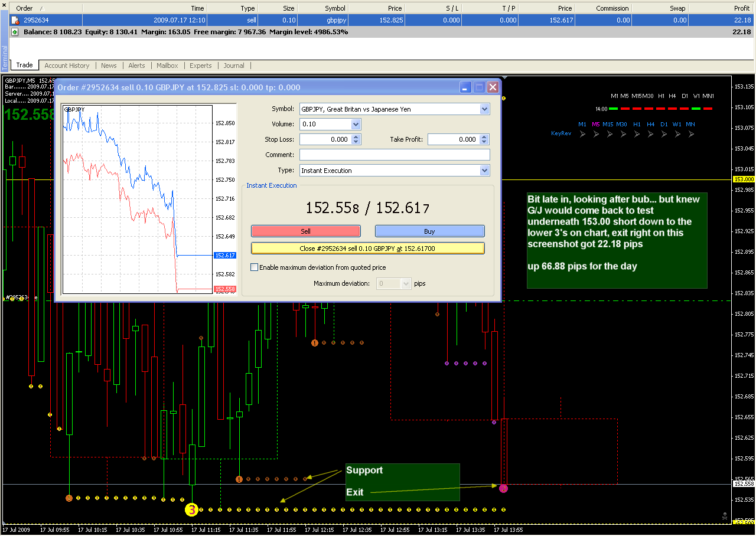Click into the Comment text field
This screenshot has width=756, height=536.
pos(395,155)
